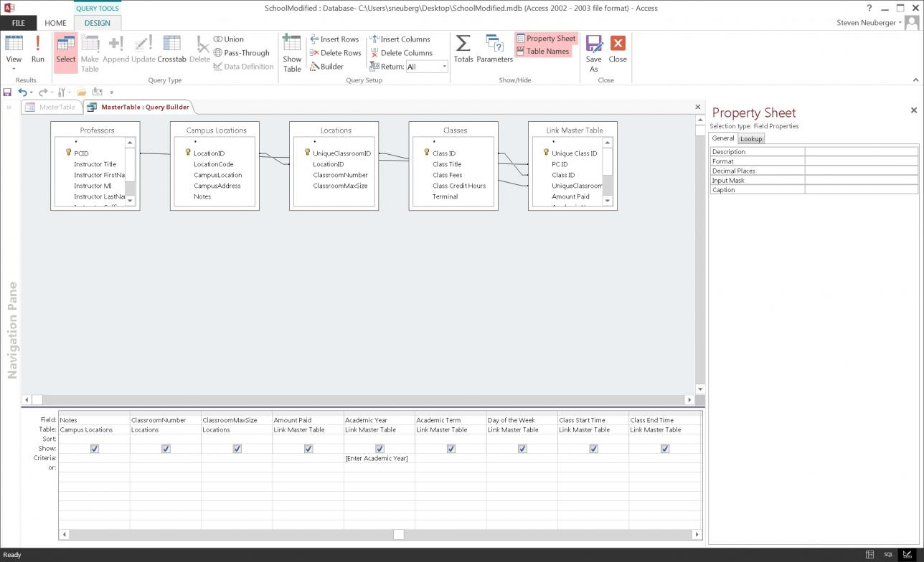This screenshot has width=924, height=562.
Task: Delete Columns from the query grid
Action: pyautogui.click(x=401, y=53)
